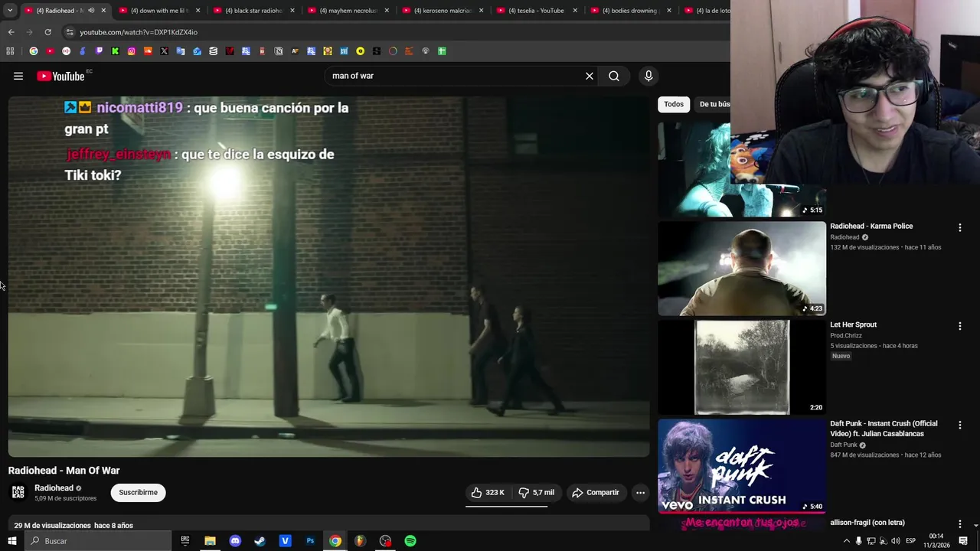Screen dimensions: 980x551
Task: Open Karma Police video thumbnail
Action: (x=742, y=269)
